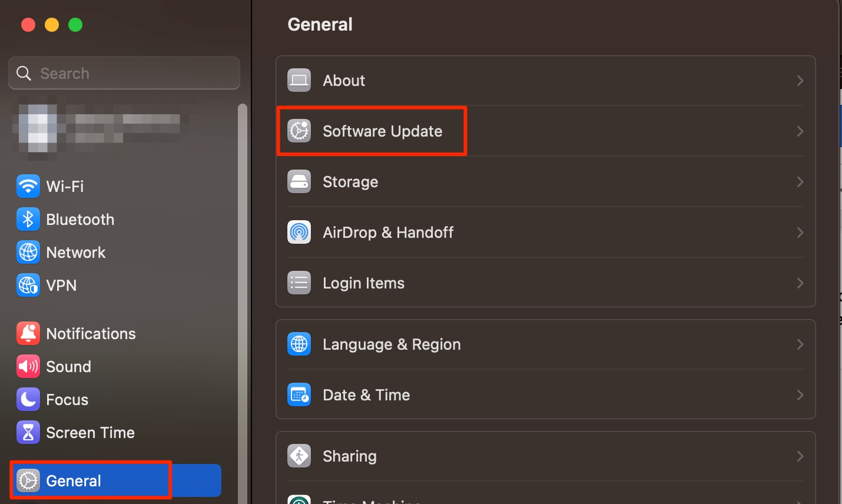842x504 pixels.
Task: Zoom the window with green button
Action: click(x=75, y=25)
